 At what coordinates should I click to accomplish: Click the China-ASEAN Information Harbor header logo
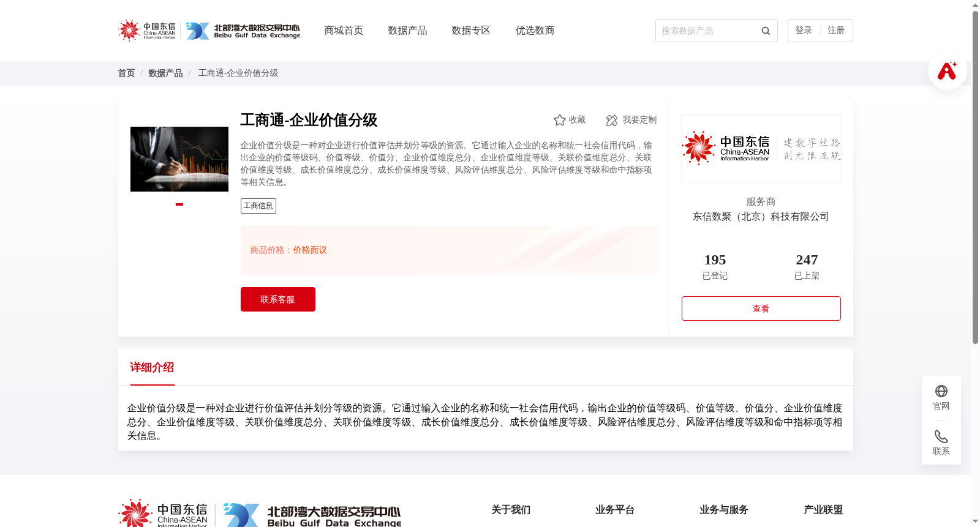pyautogui.click(x=147, y=31)
